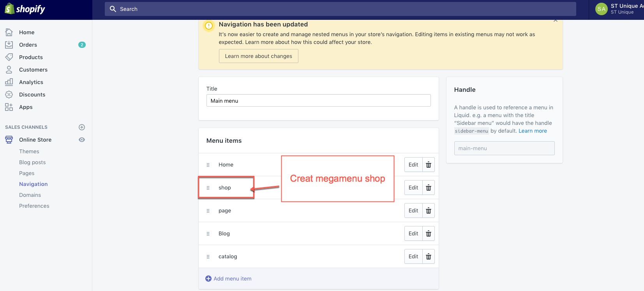
Task: Grab the page row drag handle
Action: [208, 211]
